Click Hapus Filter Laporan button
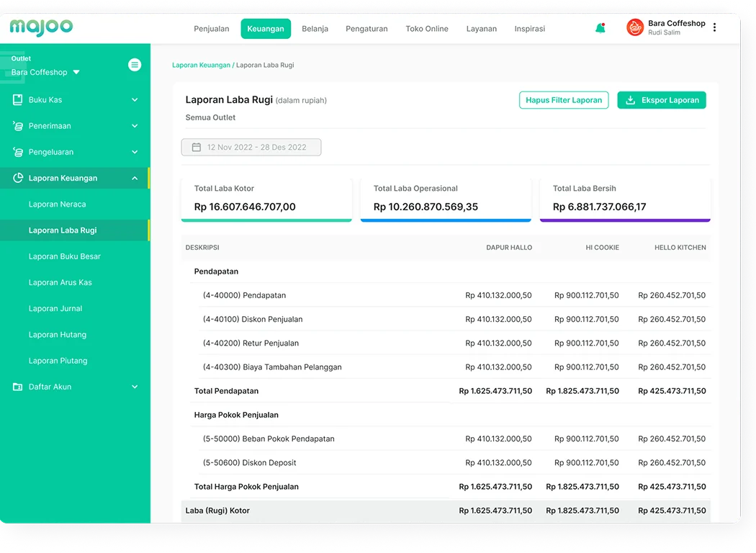 pyautogui.click(x=564, y=100)
